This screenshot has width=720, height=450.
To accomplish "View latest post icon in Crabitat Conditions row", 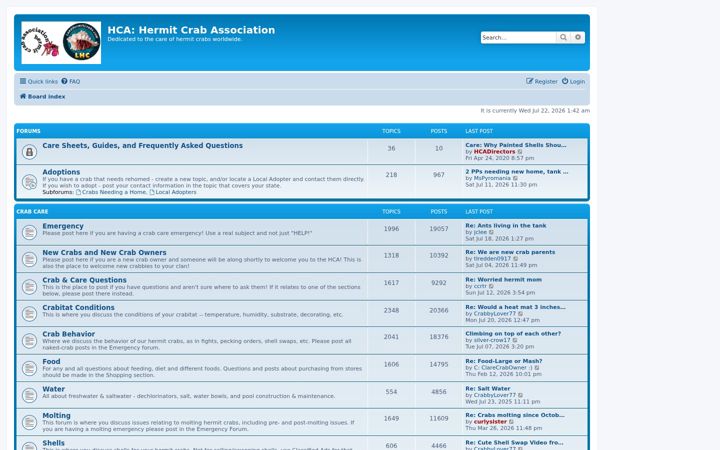I will coord(520,314).
